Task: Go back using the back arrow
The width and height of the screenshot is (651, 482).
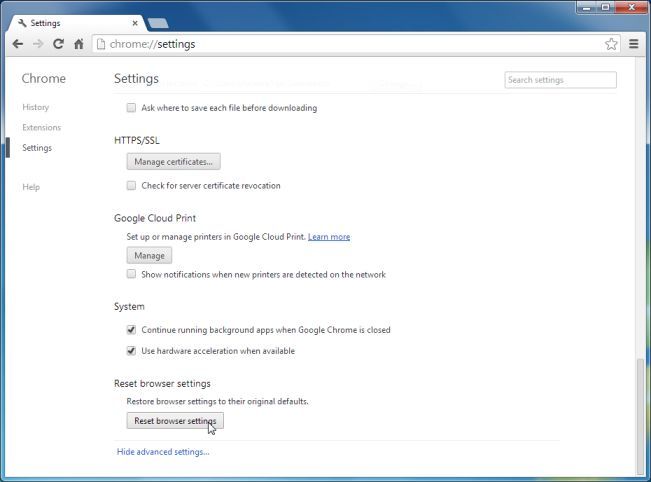Action: click(x=17, y=44)
